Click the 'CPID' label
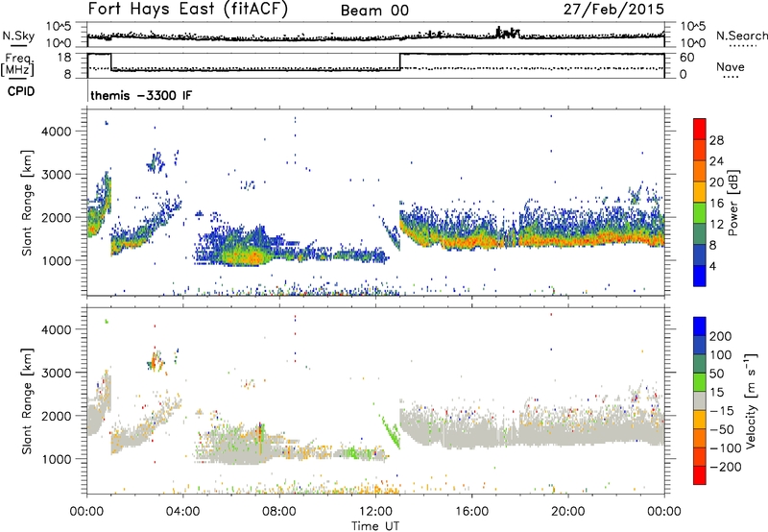Image resolution: width=768 pixels, height=532 pixels. 21,91
